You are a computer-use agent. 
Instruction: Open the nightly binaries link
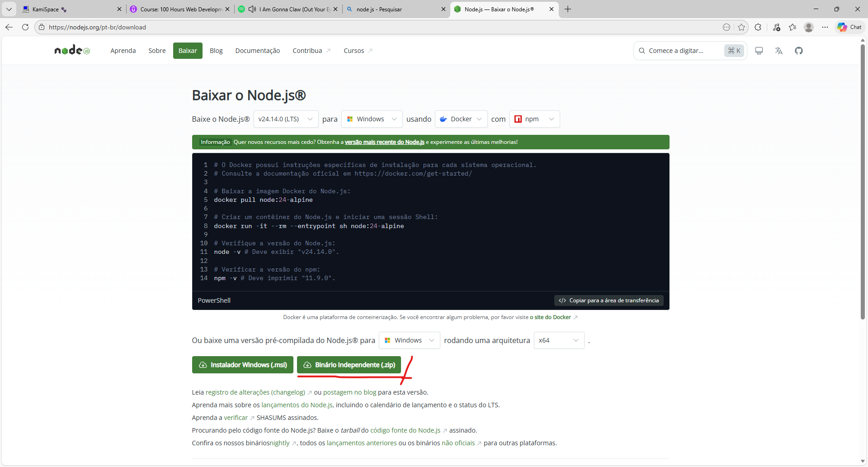[283, 443]
